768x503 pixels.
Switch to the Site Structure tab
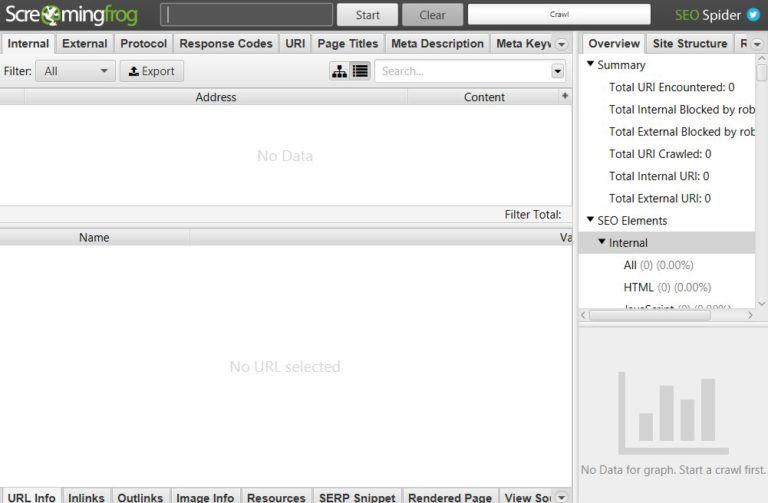tap(690, 44)
